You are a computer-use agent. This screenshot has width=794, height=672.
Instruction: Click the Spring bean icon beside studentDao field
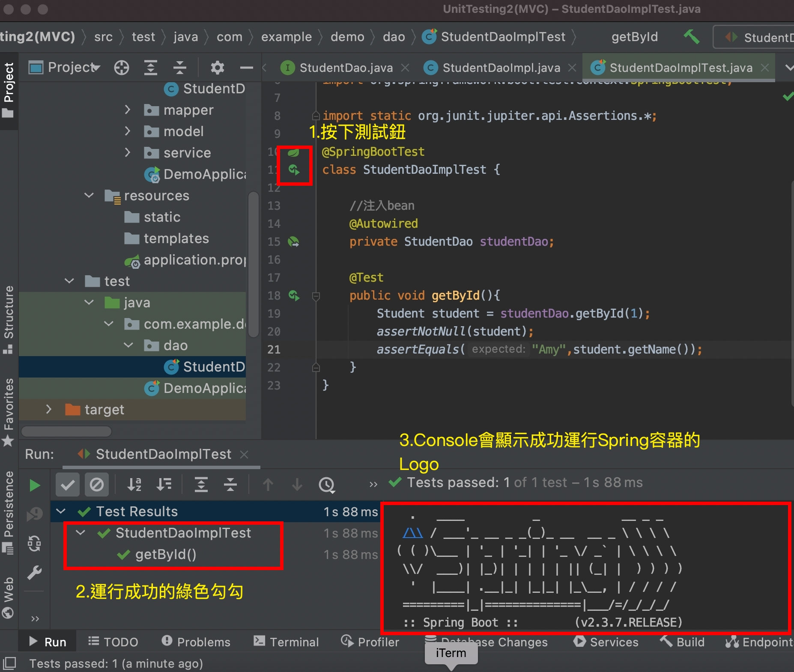pos(294,242)
